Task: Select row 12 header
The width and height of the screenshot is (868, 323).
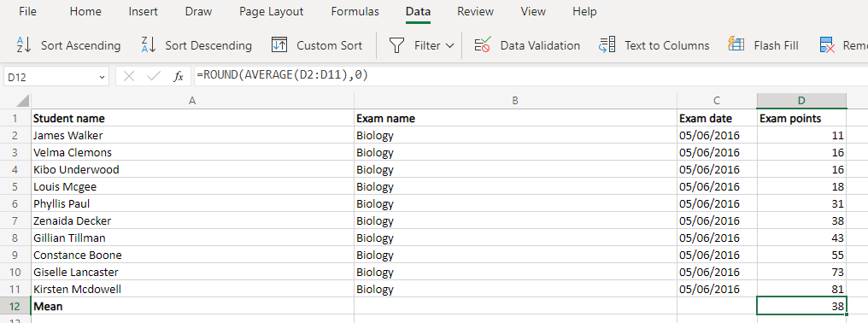Action: [15, 306]
